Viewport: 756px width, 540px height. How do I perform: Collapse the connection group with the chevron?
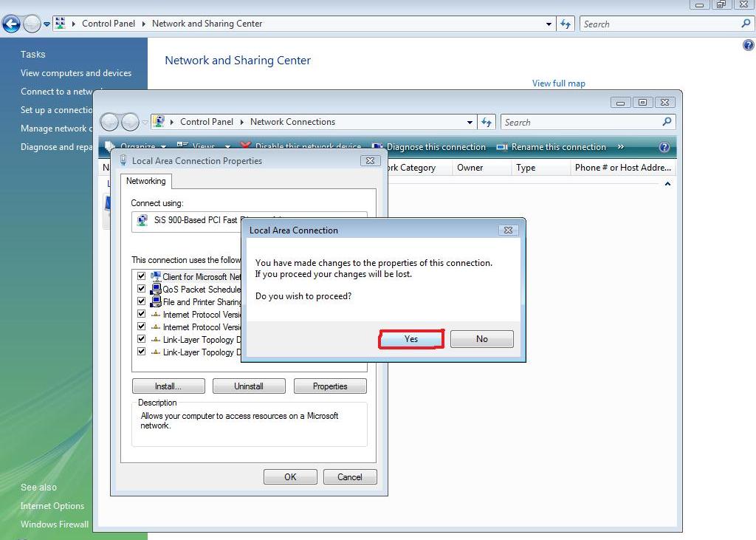(x=667, y=184)
